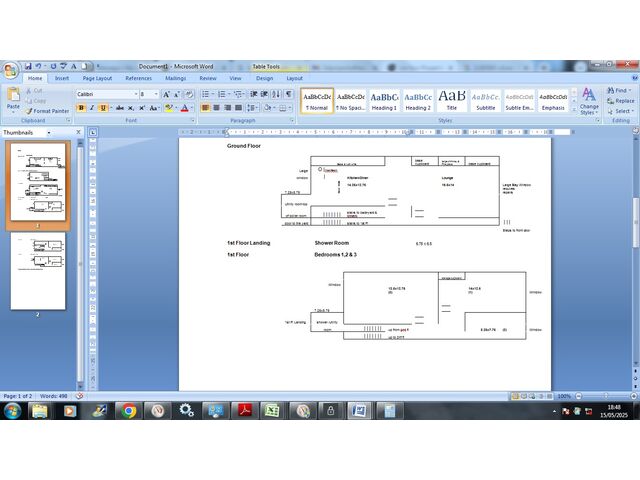The height and width of the screenshot is (480, 640).
Task: Click the Office button logo
Action: [x=10, y=69]
